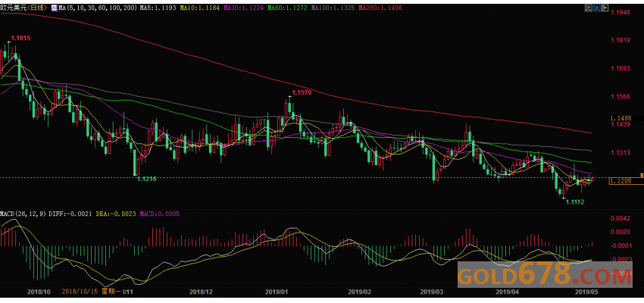The width and height of the screenshot is (644, 303).
Task: Click the first gray chart-mode icon at top right
Action: pyautogui.click(x=589, y=8)
